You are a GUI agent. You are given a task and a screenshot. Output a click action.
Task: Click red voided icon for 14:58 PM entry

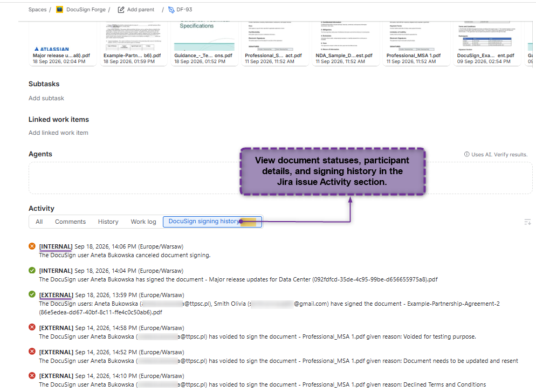point(32,327)
